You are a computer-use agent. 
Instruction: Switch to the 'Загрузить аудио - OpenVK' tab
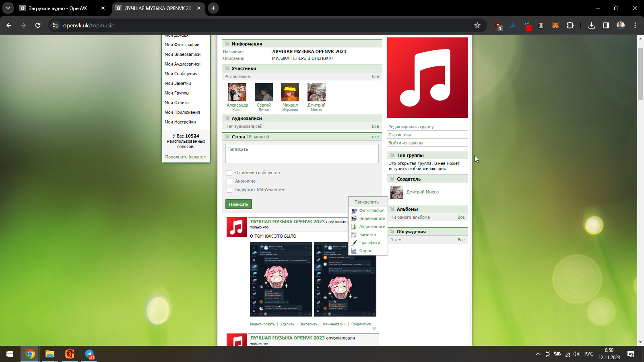point(62,8)
